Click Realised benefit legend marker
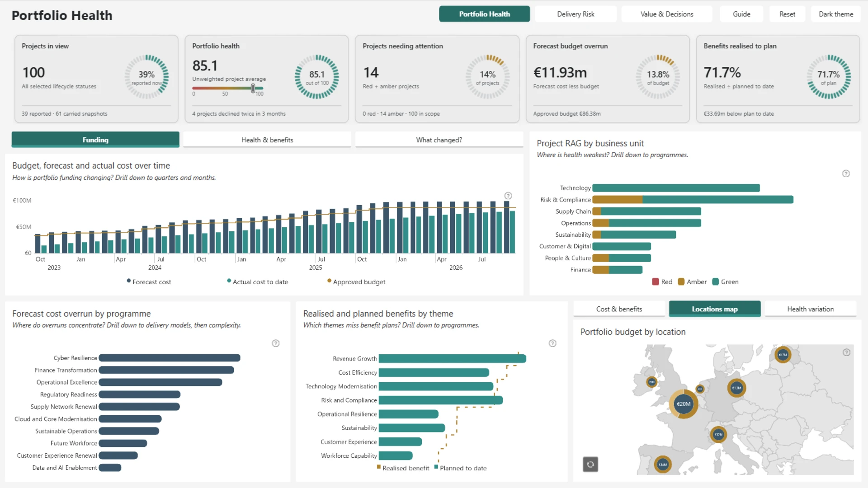The image size is (868, 488). (379, 467)
